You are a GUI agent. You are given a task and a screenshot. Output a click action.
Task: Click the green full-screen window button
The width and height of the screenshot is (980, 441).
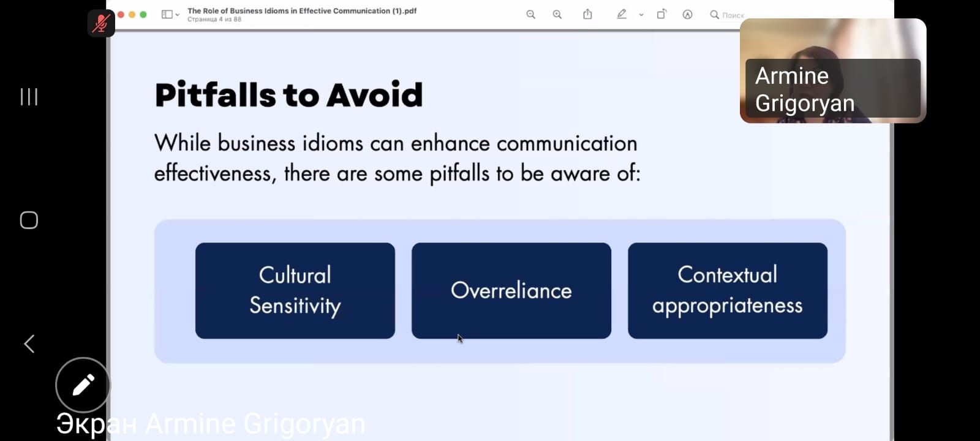(x=143, y=15)
